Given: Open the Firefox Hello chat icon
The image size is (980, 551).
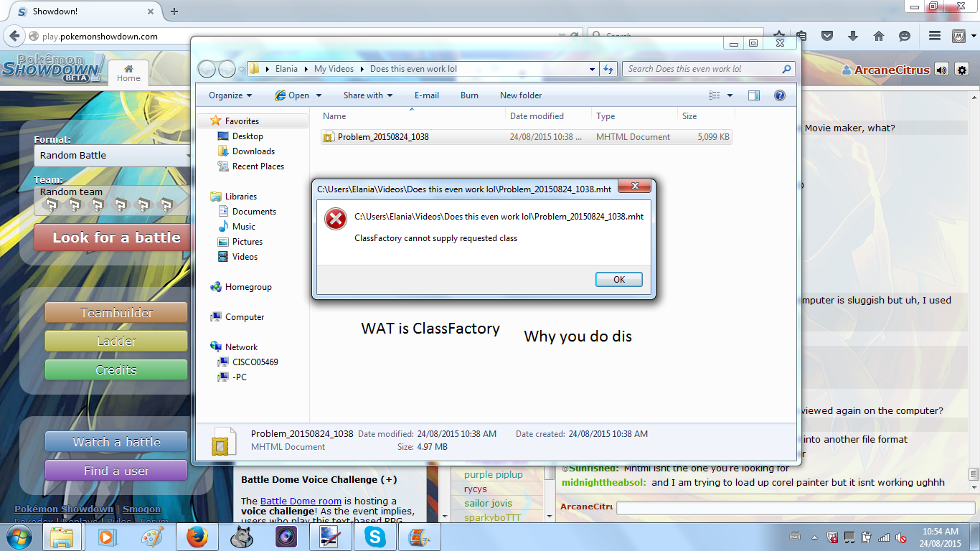Looking at the screenshot, I should click(x=905, y=36).
